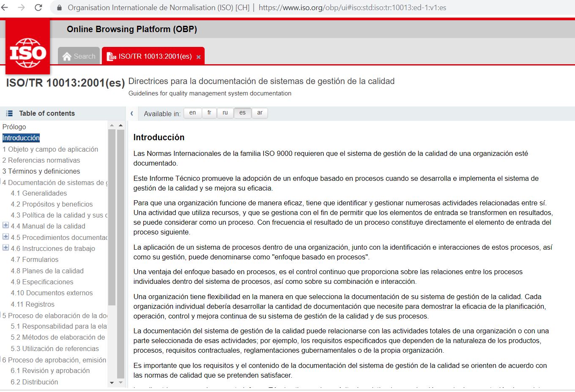The height and width of the screenshot is (392, 575).
Task: Click outer sidebar scrollbar down arrow
Action: [x=120, y=383]
